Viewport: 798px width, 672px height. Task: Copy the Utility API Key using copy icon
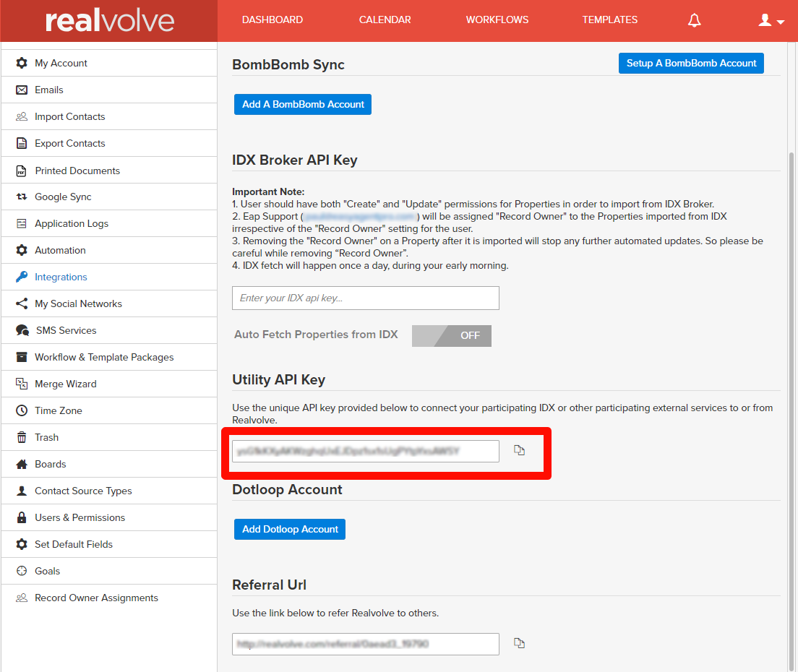[x=519, y=449]
